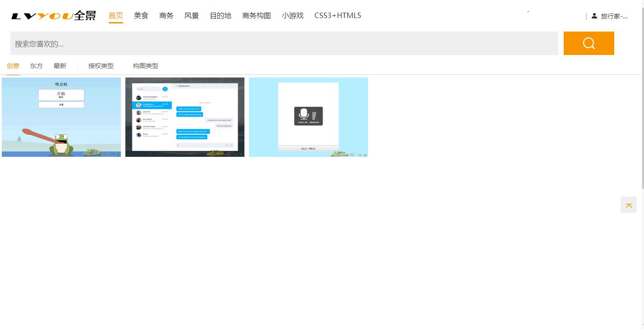The width and height of the screenshot is (644, 329).
Task: Switch to the 最新 filter tab
Action: tap(60, 66)
